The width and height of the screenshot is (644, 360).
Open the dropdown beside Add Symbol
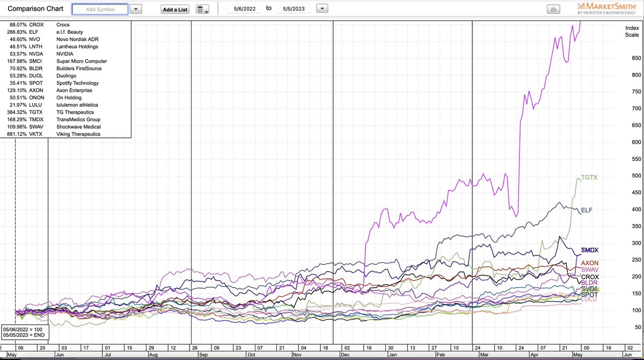point(136,9)
